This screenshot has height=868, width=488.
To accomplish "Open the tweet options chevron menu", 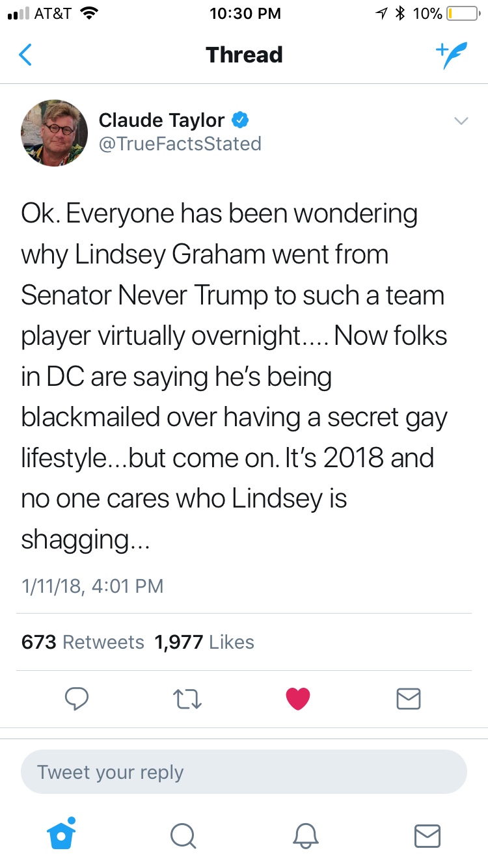I will tap(461, 121).
